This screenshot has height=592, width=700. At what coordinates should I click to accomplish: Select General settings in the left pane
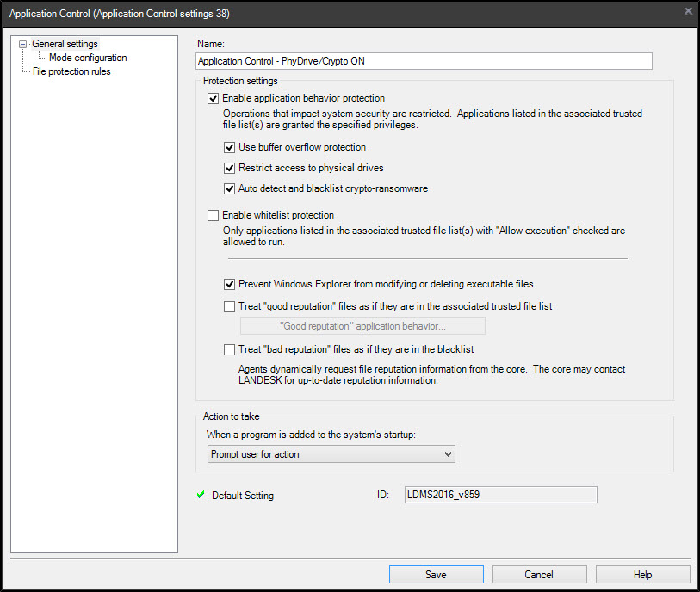tap(65, 43)
